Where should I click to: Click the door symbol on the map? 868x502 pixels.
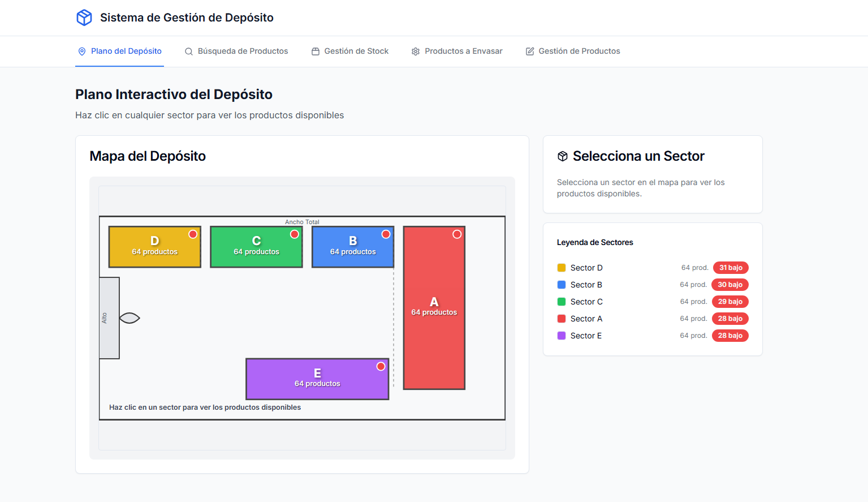point(129,318)
